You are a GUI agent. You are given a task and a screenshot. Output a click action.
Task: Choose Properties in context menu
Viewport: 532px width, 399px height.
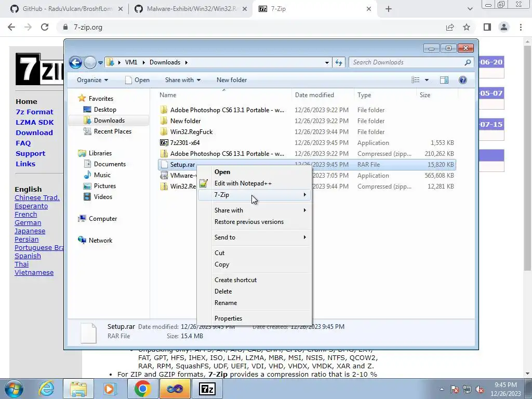pos(255,318)
